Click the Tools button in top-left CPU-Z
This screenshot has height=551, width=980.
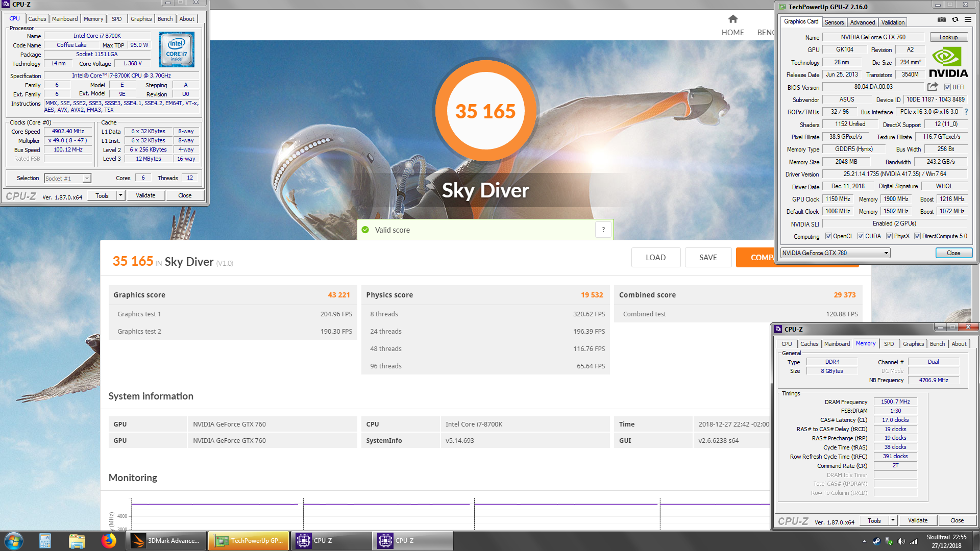click(102, 195)
